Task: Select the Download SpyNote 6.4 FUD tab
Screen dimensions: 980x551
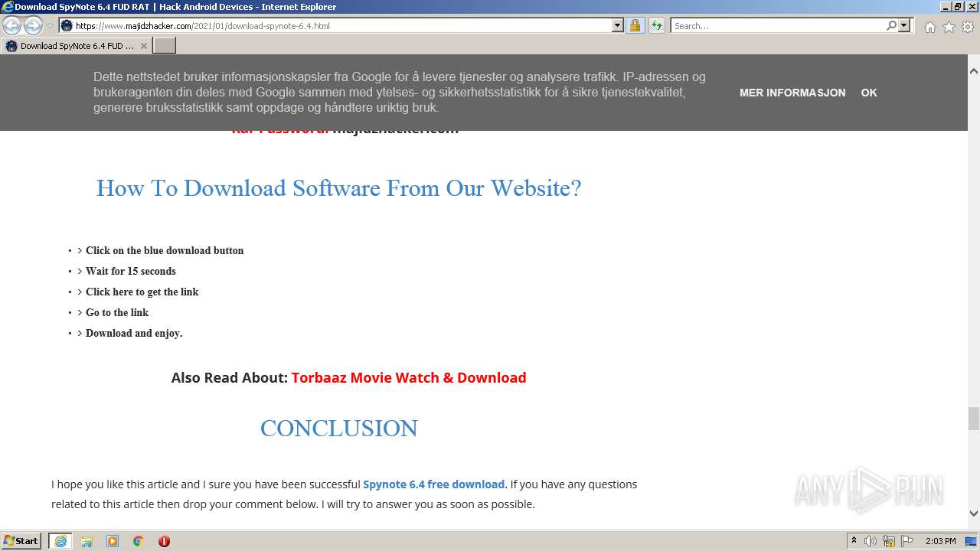Action: 76,46
